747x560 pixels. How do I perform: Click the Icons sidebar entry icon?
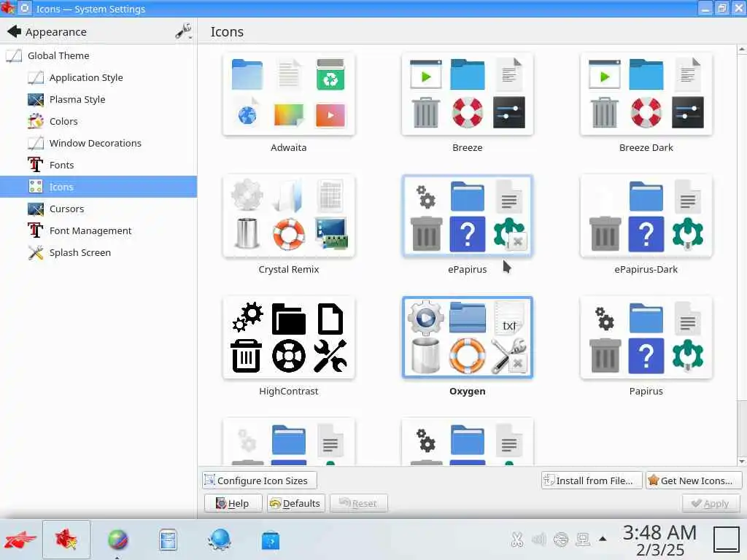click(x=36, y=187)
